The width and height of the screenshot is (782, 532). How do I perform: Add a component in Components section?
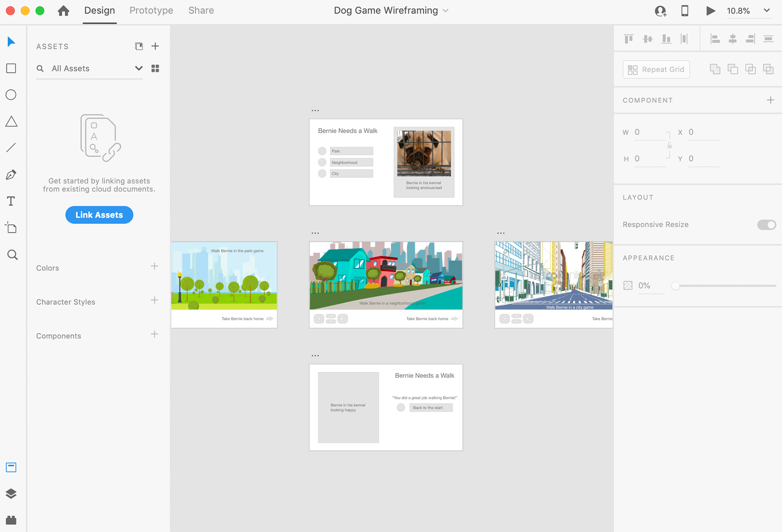click(x=154, y=335)
